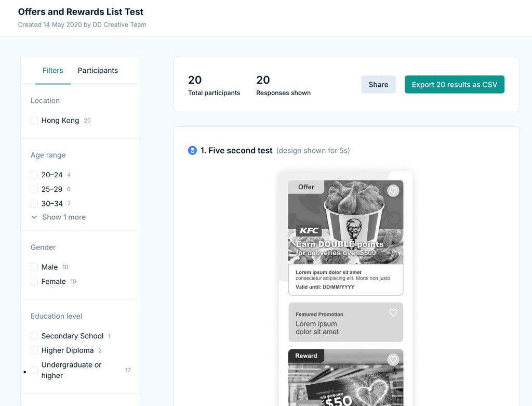Click the Total participants count

195,80
